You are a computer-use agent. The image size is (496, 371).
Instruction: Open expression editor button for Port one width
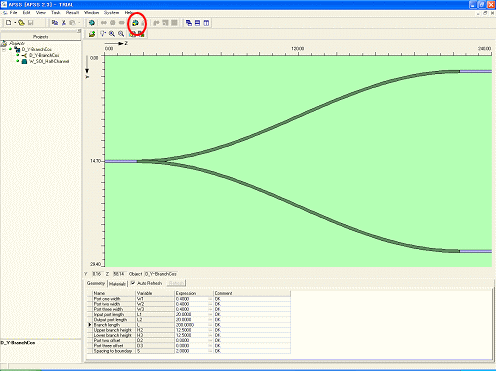point(210,299)
